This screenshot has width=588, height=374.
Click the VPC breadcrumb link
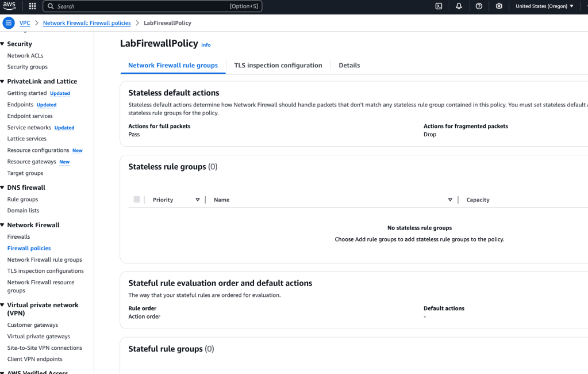point(25,23)
